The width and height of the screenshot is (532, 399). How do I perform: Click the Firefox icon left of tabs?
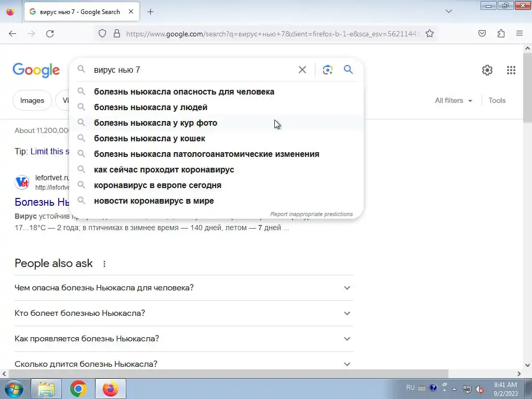10,12
